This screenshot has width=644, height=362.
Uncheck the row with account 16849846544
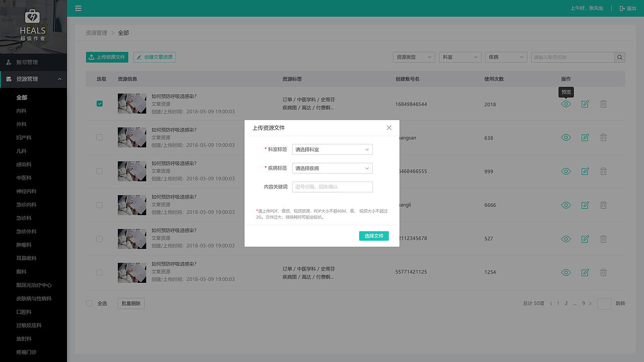click(x=100, y=104)
